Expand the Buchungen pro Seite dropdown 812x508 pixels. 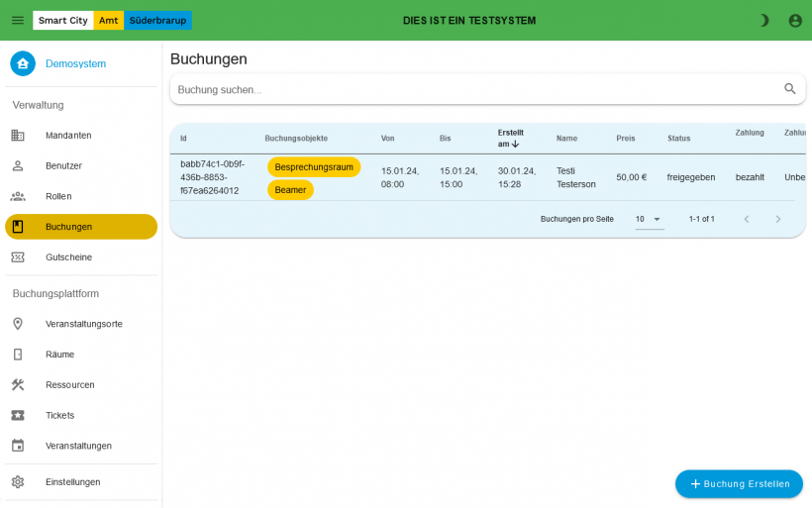point(650,219)
